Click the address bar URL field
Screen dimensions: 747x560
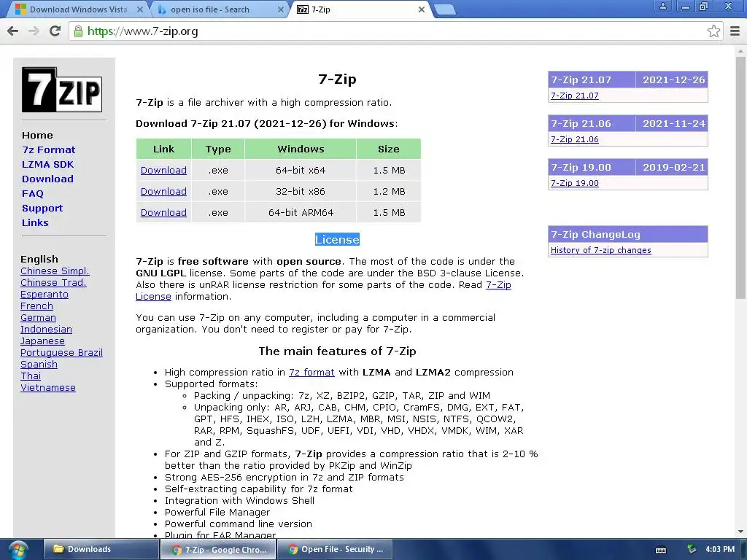coord(395,31)
